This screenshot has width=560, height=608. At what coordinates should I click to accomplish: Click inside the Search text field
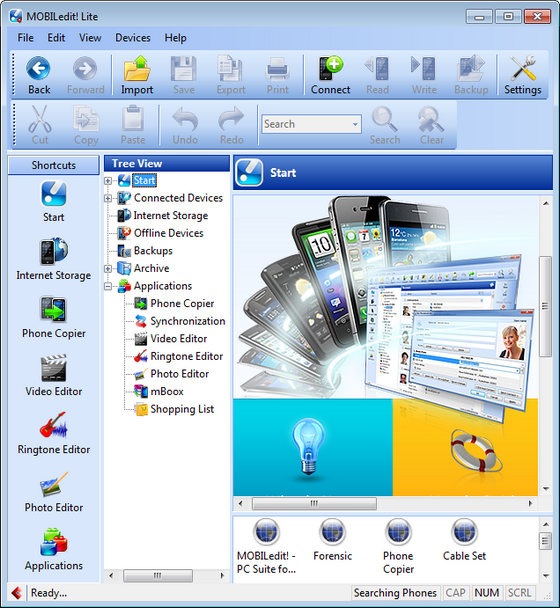tap(306, 124)
